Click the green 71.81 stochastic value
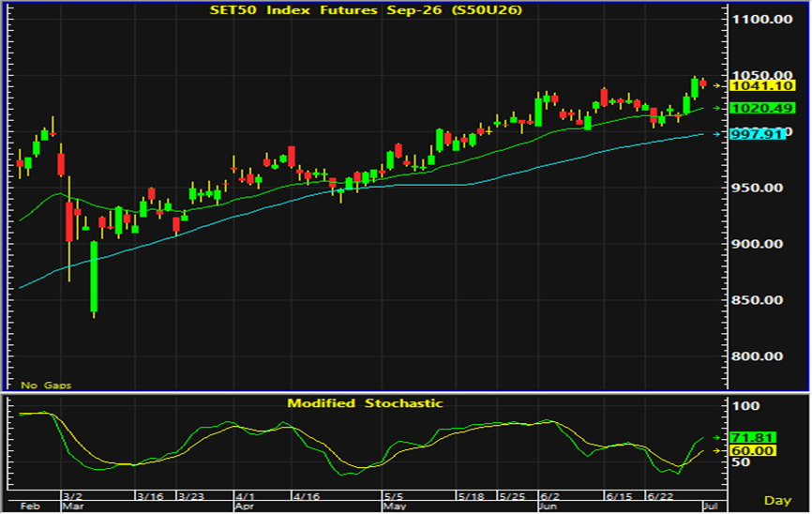Screen dimensions: 812x514 pyautogui.click(x=752, y=438)
